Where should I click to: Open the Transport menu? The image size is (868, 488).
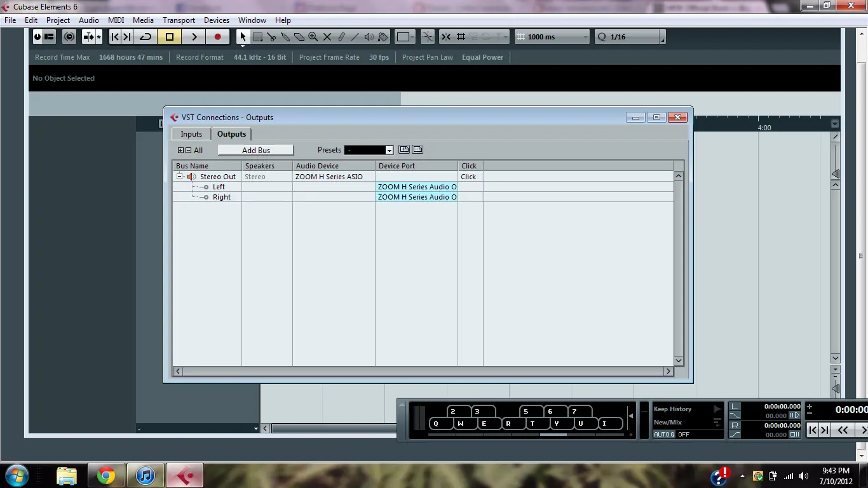(x=179, y=20)
